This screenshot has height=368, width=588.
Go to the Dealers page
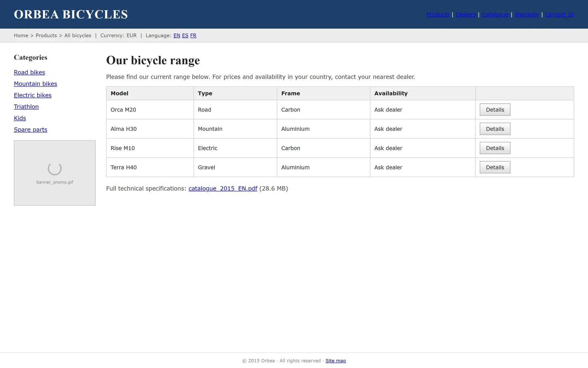tap(465, 14)
